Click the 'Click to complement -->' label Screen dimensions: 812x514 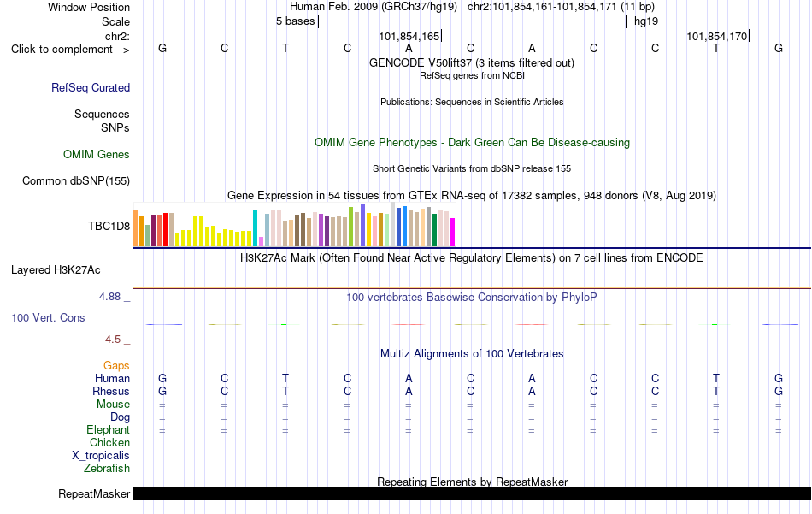(x=70, y=50)
